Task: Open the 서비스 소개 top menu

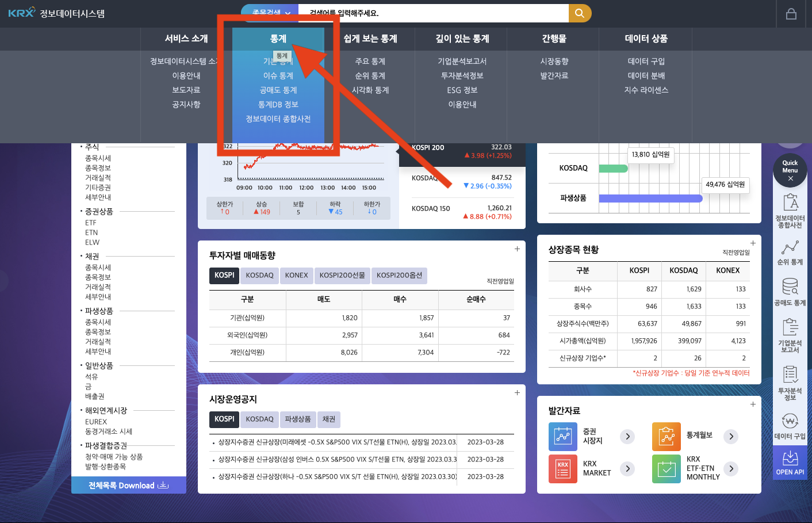Action: [186, 39]
